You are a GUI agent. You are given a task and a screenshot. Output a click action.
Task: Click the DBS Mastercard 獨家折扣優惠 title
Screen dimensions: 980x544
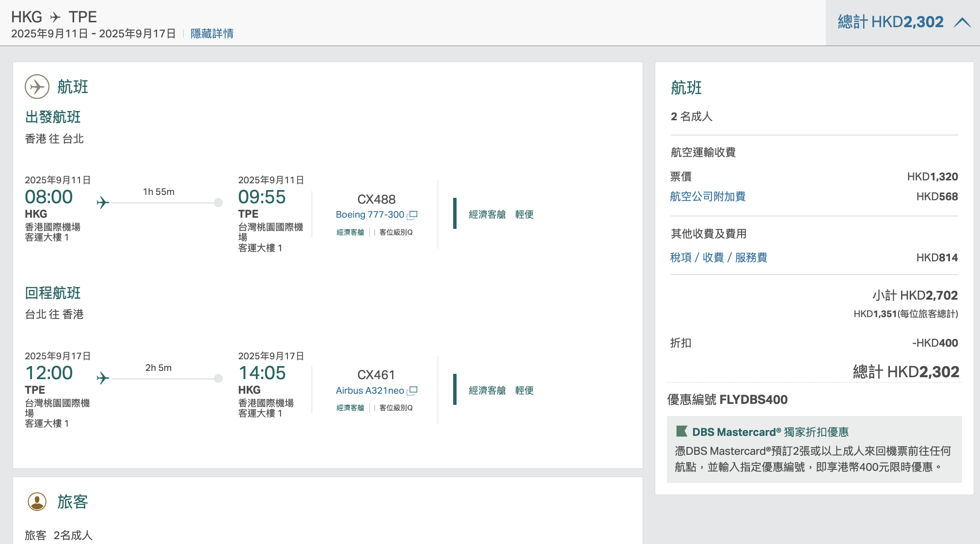pos(771,432)
